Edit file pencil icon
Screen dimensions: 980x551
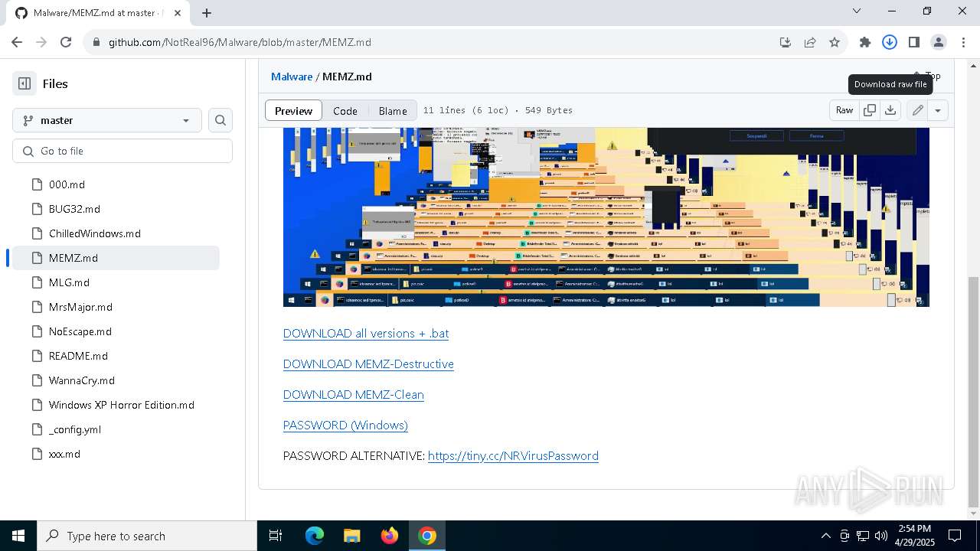point(917,110)
